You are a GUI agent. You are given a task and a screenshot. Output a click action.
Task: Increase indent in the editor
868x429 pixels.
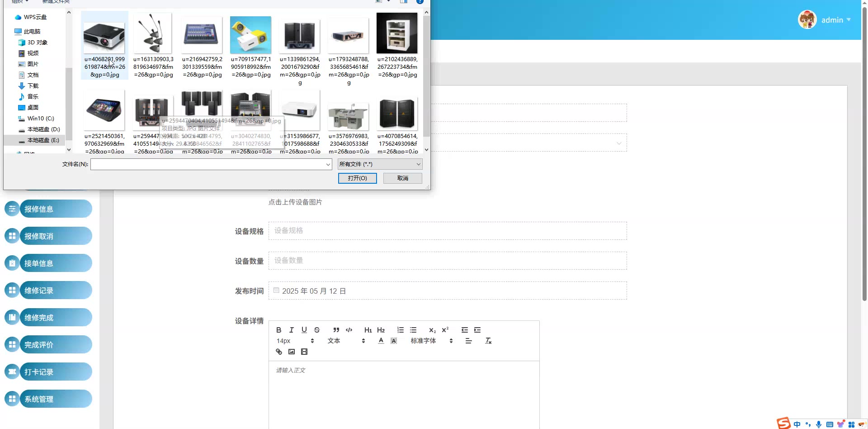(x=477, y=330)
